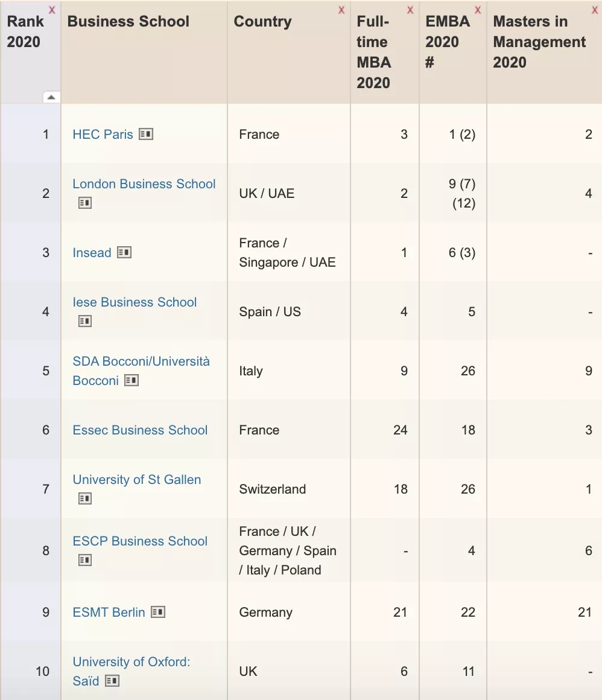
Task: Open the profile icon under ESCP Business School
Action: [x=85, y=561]
